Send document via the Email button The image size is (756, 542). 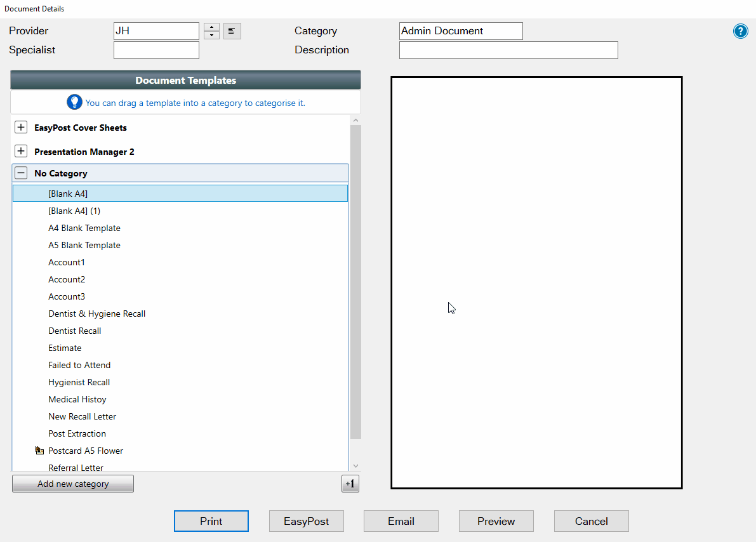click(x=401, y=521)
